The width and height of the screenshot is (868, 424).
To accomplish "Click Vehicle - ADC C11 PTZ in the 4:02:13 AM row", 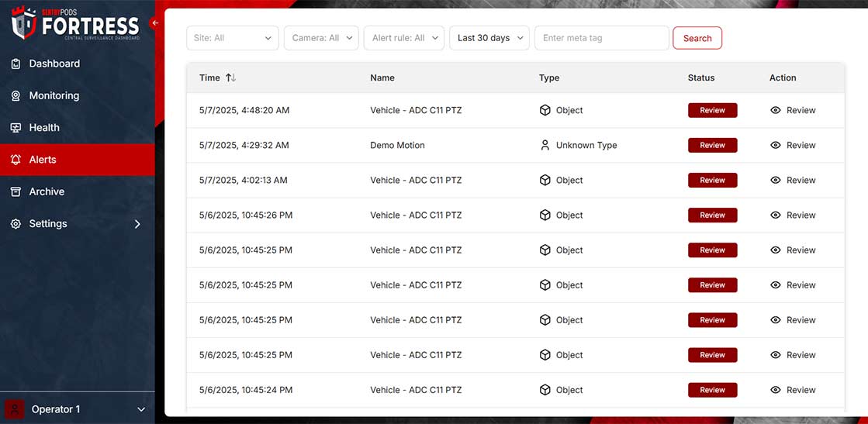I will [416, 180].
